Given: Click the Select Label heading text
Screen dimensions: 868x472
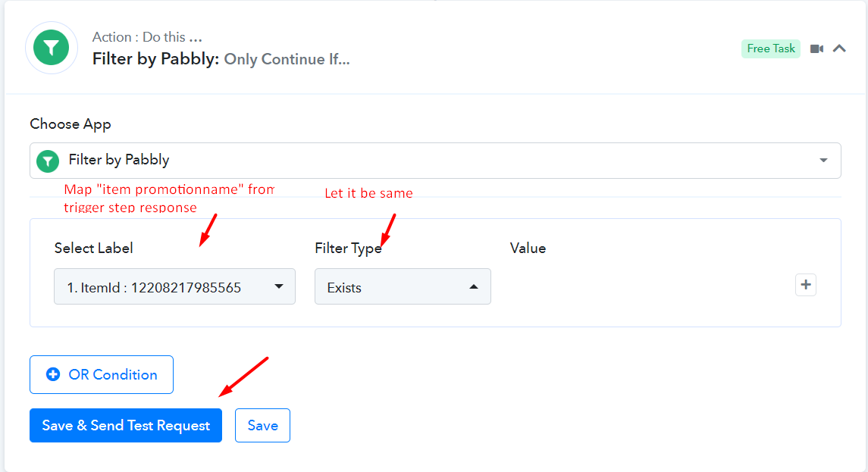Looking at the screenshot, I should pos(93,248).
